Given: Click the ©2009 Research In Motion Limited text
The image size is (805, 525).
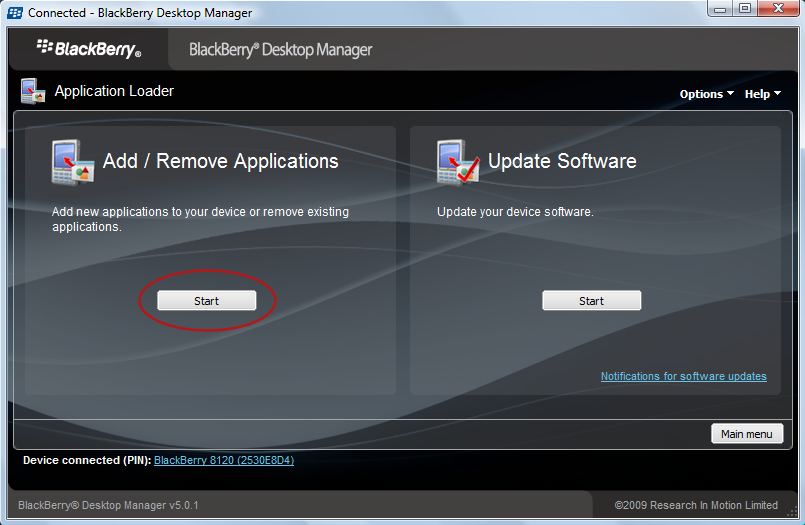Looking at the screenshot, I should pos(696,505).
